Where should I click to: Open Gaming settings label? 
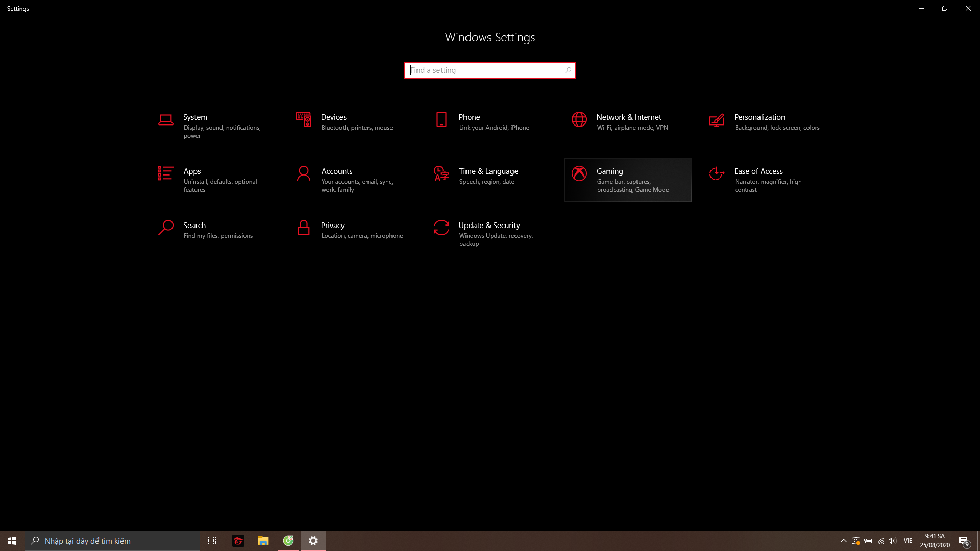610,171
